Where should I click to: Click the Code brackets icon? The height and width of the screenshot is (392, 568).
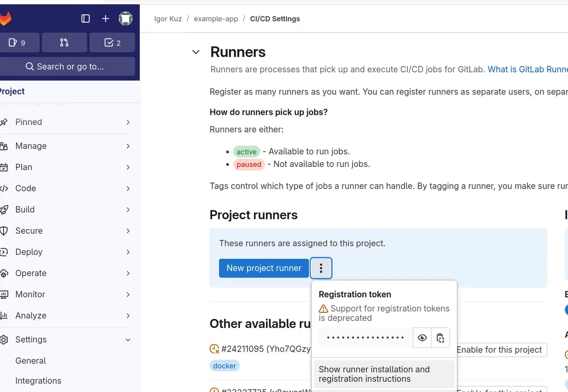pyautogui.click(x=4, y=188)
